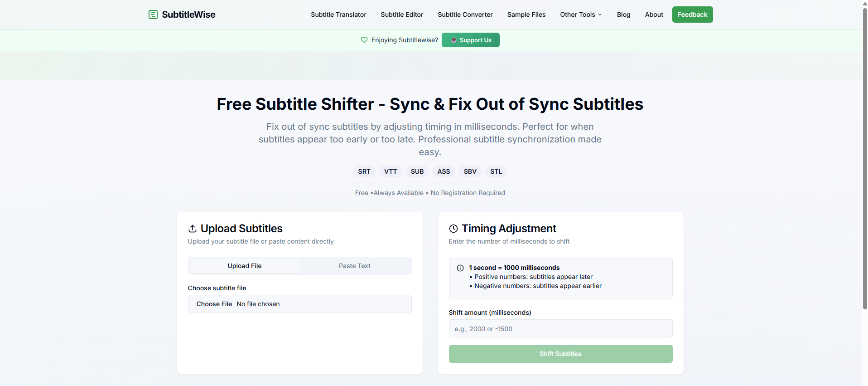Click the 'Choose subtitle file' label

click(217, 288)
